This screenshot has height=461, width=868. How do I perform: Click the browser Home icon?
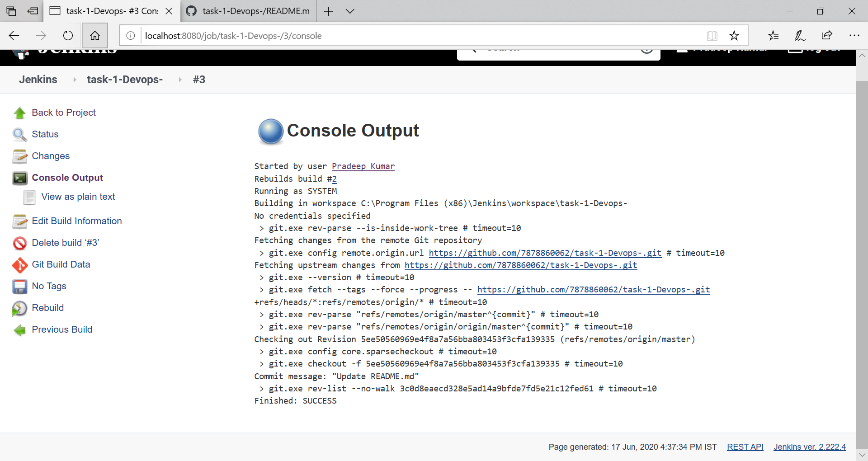coord(95,35)
